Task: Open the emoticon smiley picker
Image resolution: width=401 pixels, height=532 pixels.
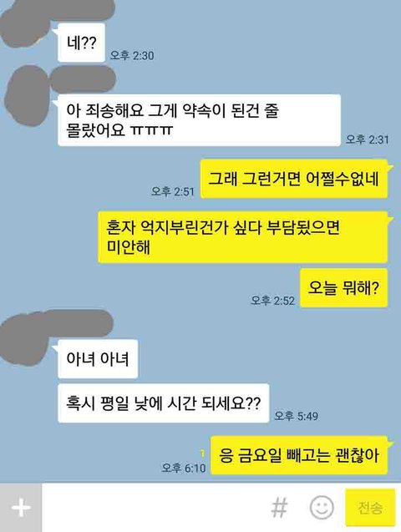Action: coord(322,507)
